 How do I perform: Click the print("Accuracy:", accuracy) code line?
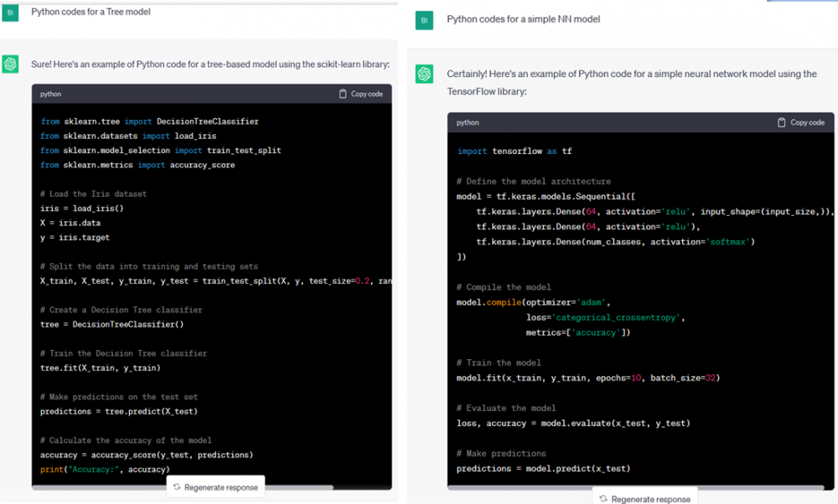(x=105, y=469)
